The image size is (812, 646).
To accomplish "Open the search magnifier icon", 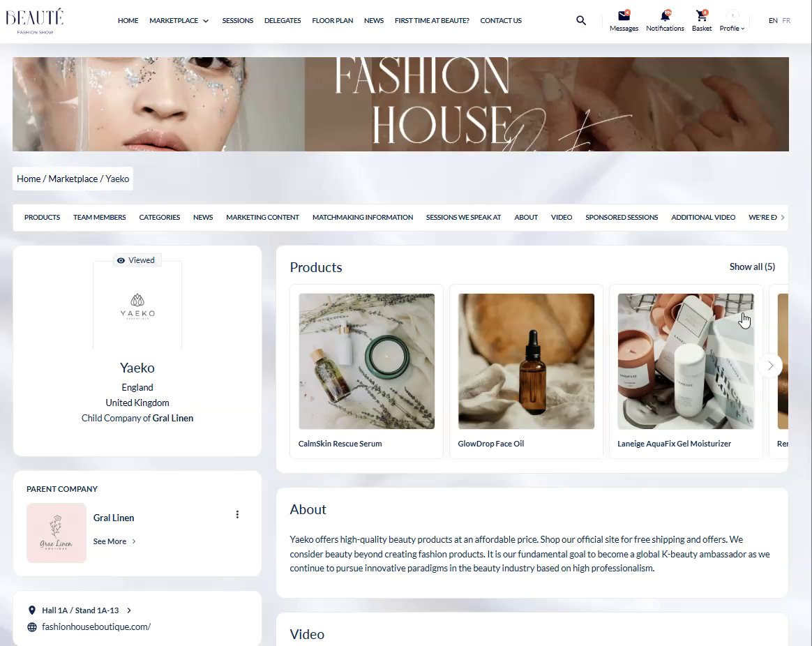I will 581,20.
